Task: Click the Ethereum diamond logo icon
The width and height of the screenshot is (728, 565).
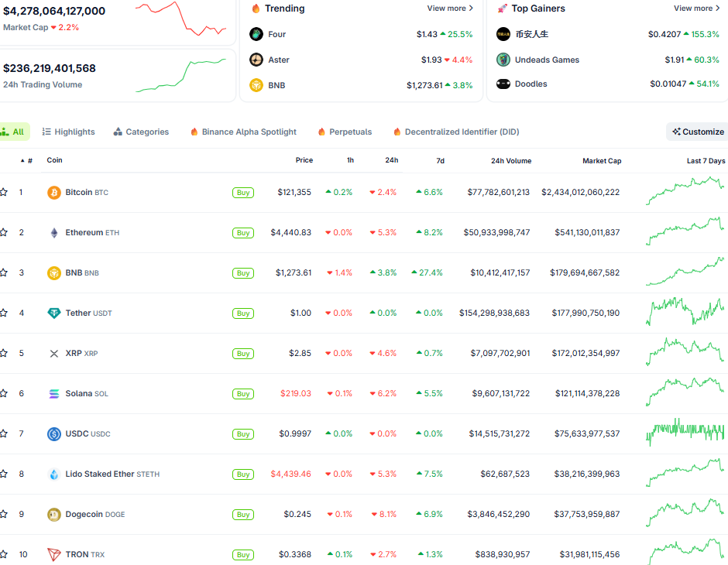Action: click(54, 232)
